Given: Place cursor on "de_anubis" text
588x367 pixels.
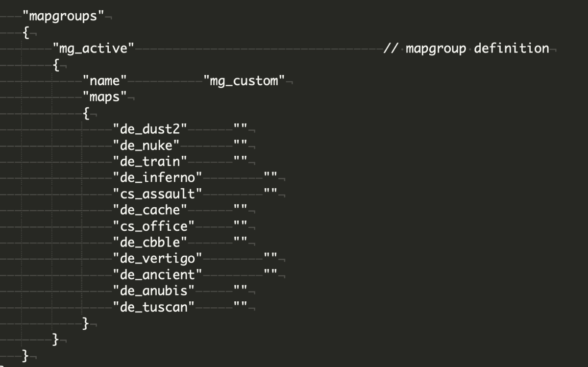Looking at the screenshot, I should (154, 291).
